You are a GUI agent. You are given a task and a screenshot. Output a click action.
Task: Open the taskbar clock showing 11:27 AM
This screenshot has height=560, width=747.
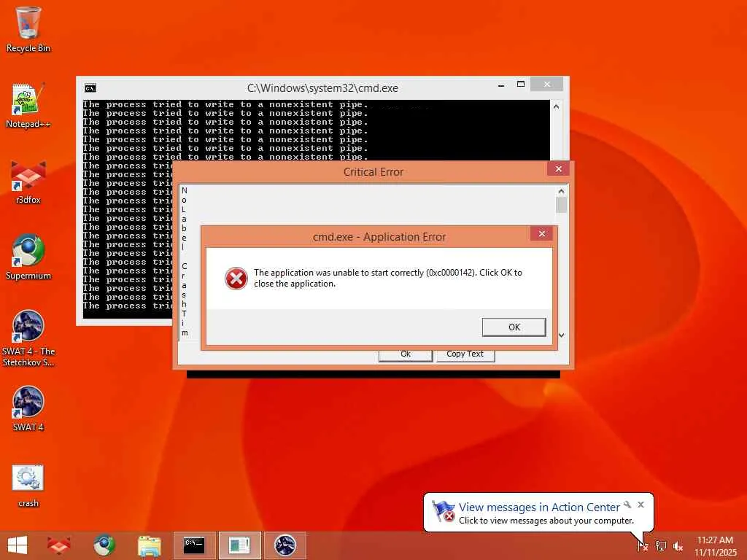716,546
